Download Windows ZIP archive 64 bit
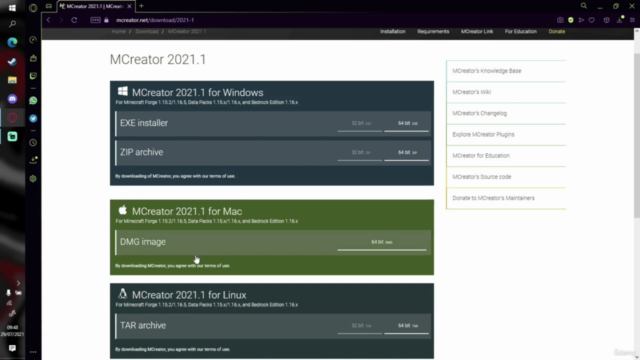The height and width of the screenshot is (360, 640). [407, 153]
